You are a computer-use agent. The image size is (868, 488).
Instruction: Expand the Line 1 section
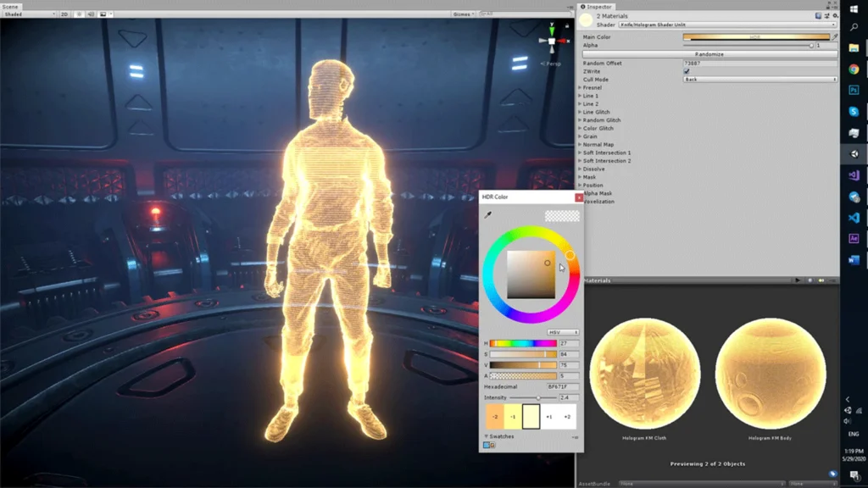tap(589, 96)
